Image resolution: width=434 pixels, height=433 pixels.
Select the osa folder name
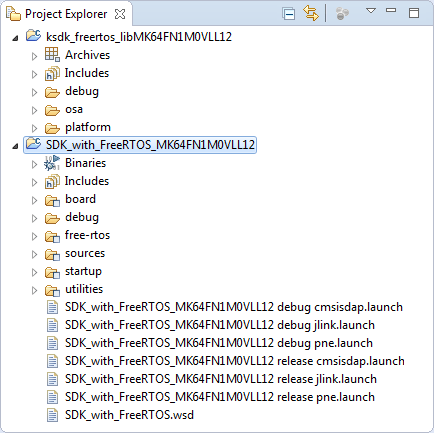[74, 109]
